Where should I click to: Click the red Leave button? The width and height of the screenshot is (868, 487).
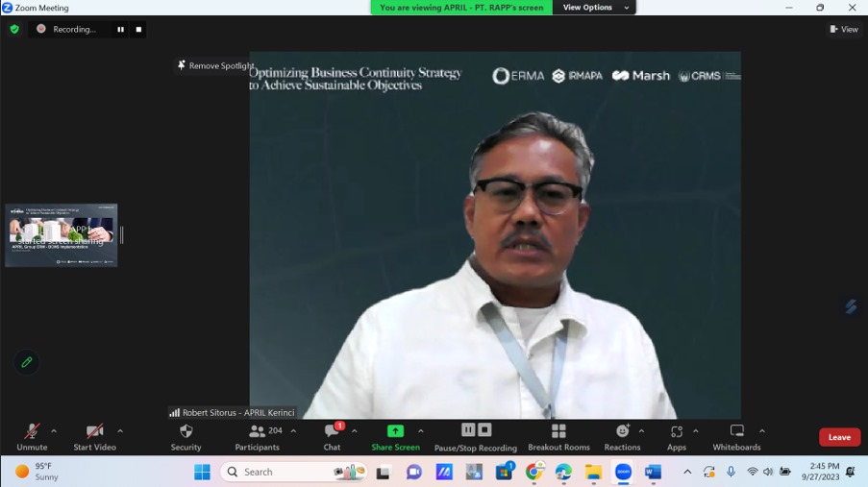click(x=839, y=437)
